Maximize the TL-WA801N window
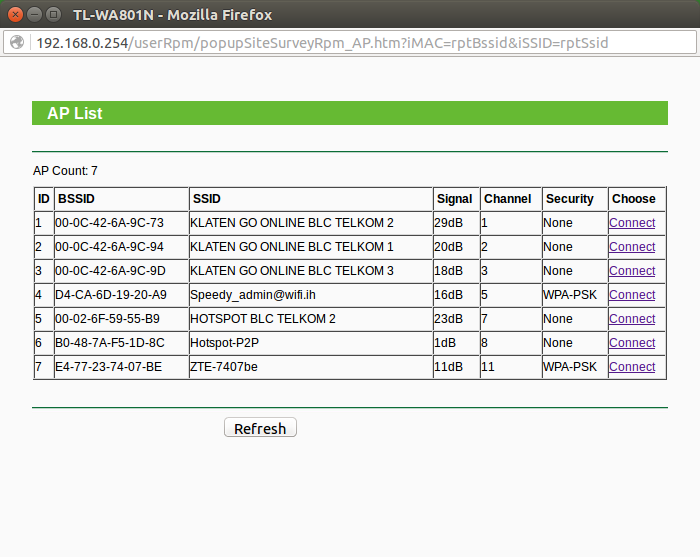Viewport: 700px width, 557px height. [54, 15]
